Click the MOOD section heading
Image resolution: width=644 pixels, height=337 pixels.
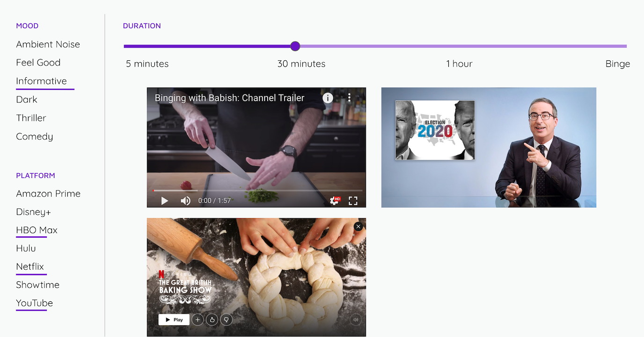click(x=27, y=26)
